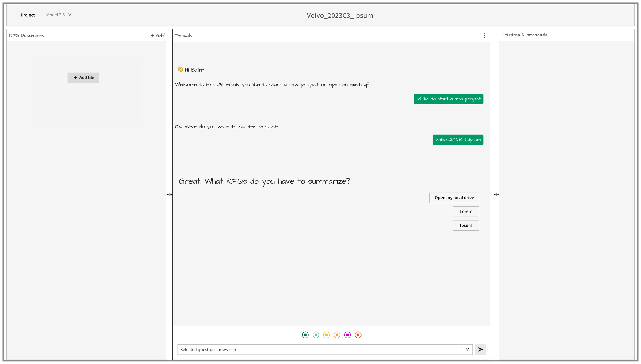
Task: Click the Threads panel title
Action: coord(183,36)
